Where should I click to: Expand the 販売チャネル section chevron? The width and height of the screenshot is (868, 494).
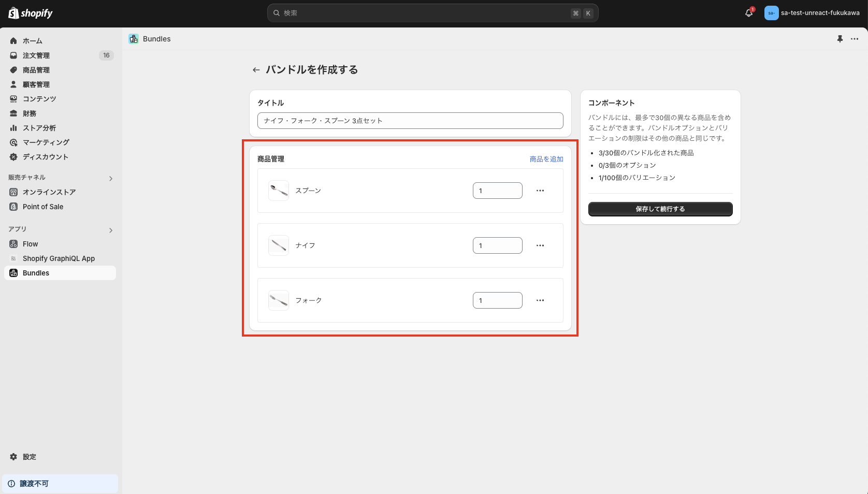click(x=110, y=178)
